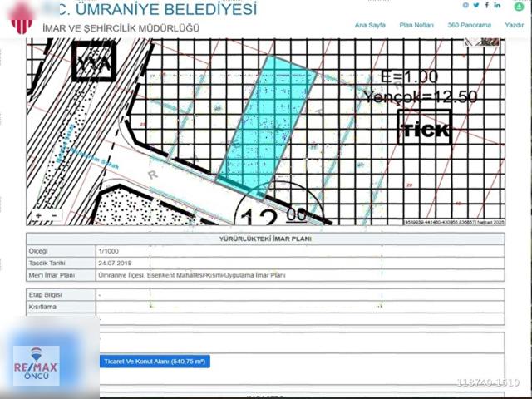Click the Yençok=12.50 label on map

click(420, 97)
